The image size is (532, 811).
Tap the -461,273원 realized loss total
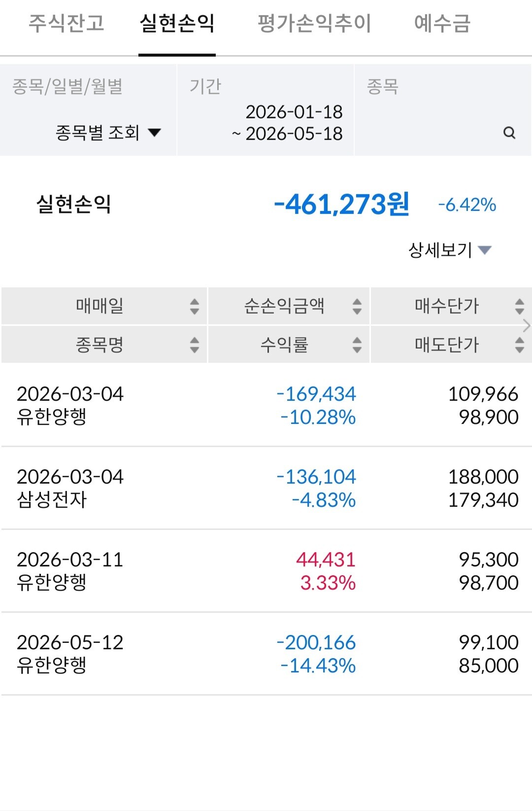click(x=341, y=204)
